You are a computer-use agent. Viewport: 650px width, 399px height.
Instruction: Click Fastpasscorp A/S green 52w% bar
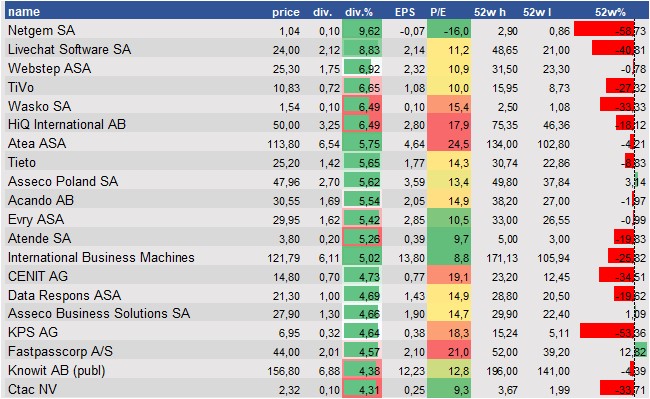(640, 350)
